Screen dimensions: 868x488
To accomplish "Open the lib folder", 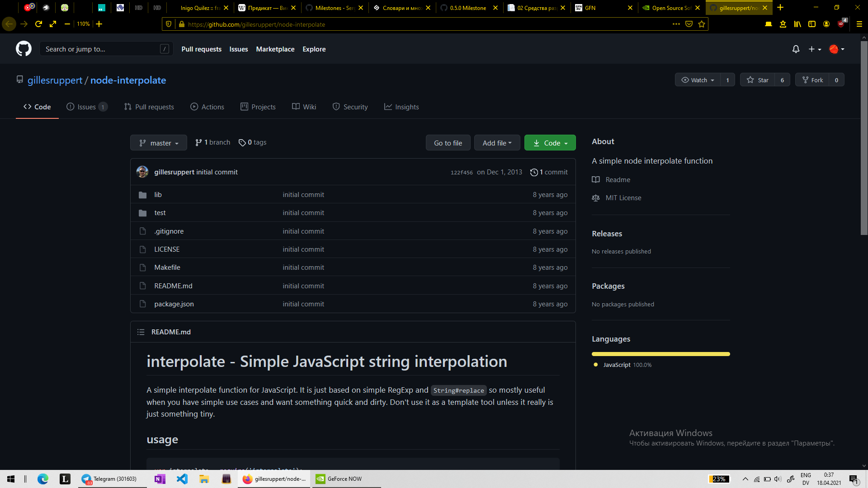I will click(158, 195).
